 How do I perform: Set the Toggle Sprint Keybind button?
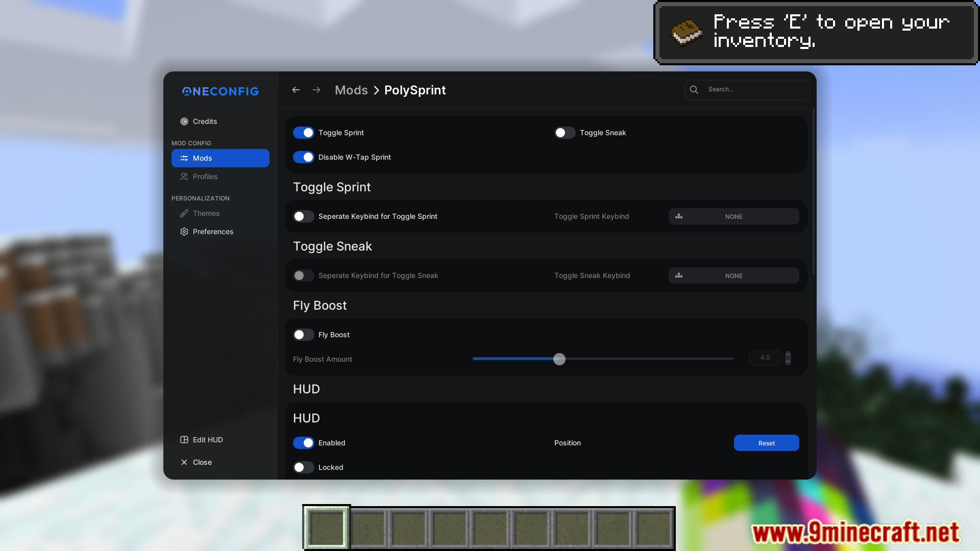734,216
